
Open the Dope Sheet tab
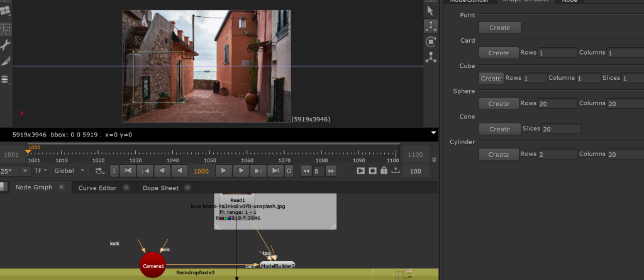coord(160,188)
